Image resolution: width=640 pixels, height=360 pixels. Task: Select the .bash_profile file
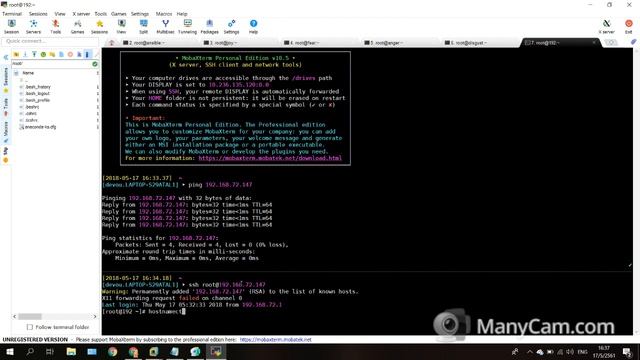[x=38, y=100]
